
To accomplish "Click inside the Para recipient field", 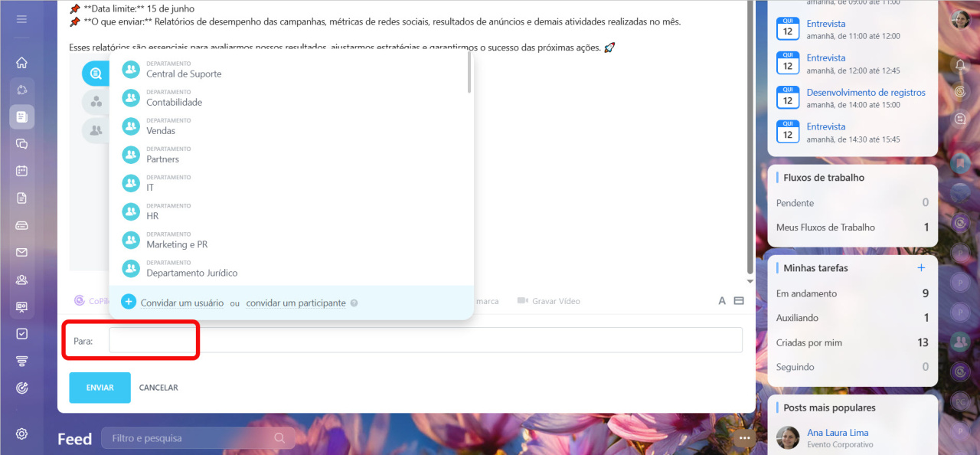I will coord(426,340).
